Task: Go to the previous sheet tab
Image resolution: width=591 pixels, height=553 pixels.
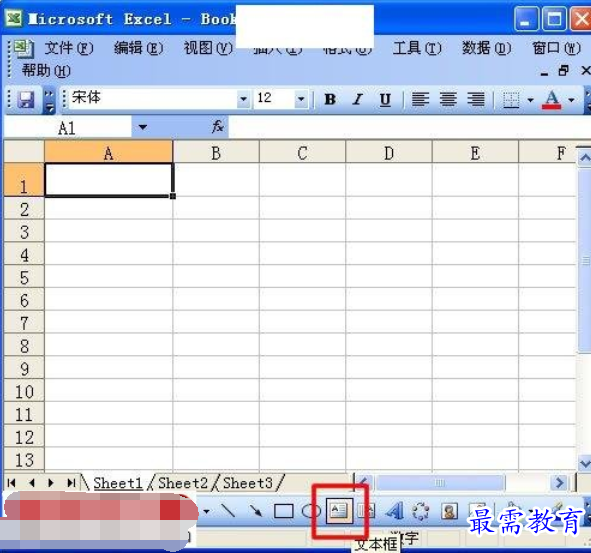Action: pyautogui.click(x=32, y=483)
